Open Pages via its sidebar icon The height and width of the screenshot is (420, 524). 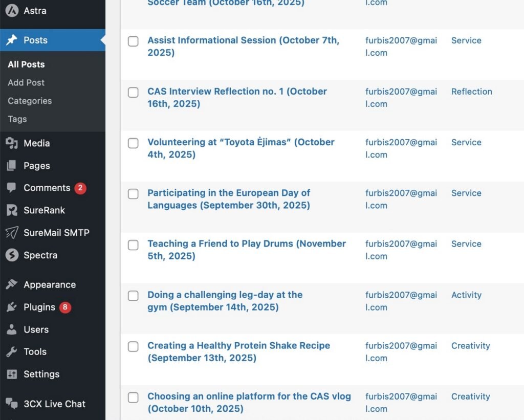click(11, 166)
